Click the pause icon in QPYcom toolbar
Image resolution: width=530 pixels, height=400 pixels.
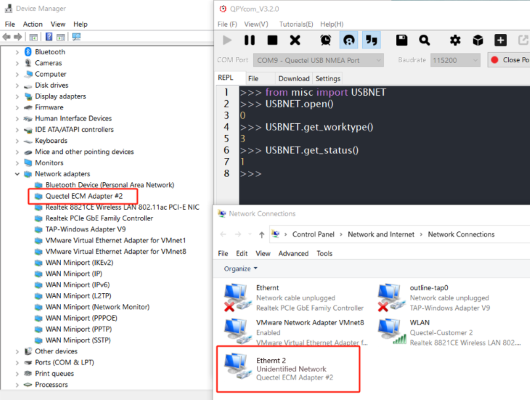pyautogui.click(x=249, y=40)
